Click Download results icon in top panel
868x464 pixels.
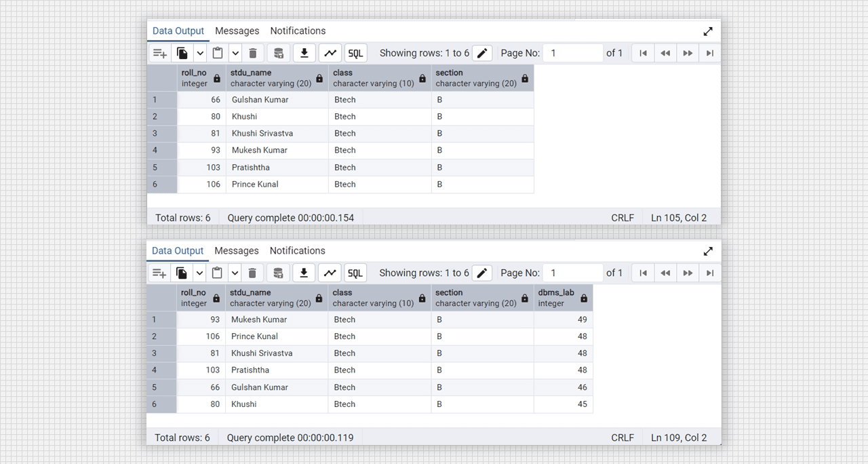(304, 53)
